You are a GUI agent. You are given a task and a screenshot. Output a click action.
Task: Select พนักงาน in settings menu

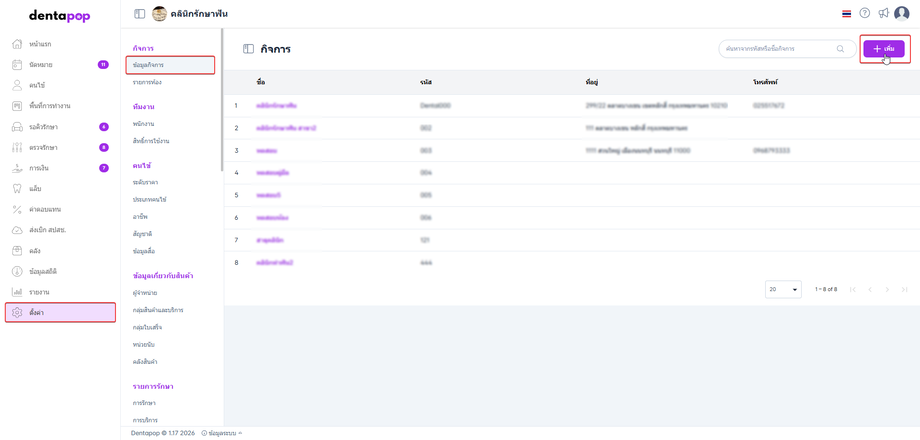(x=143, y=124)
